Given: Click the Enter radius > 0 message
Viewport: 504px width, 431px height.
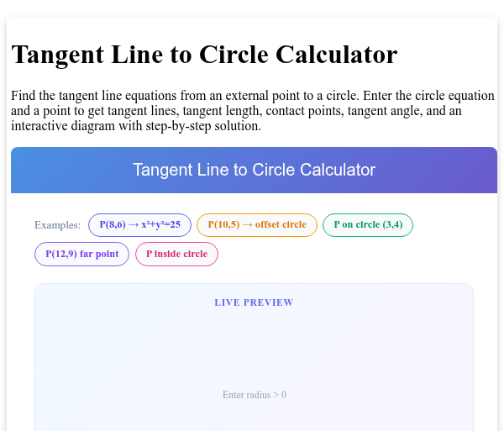Looking at the screenshot, I should (255, 395).
